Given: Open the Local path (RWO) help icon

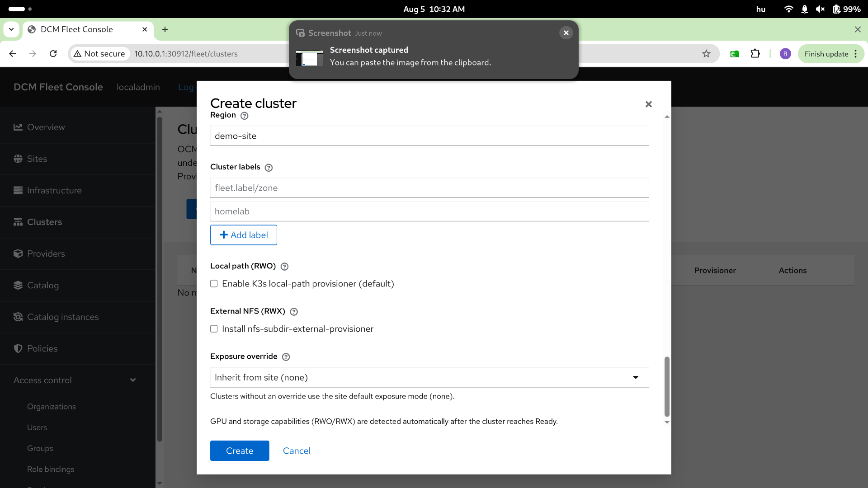Looking at the screenshot, I should click(284, 267).
